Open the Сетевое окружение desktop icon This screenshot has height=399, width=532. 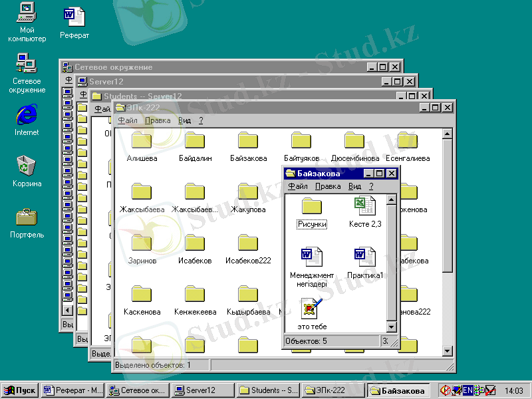tap(27, 64)
